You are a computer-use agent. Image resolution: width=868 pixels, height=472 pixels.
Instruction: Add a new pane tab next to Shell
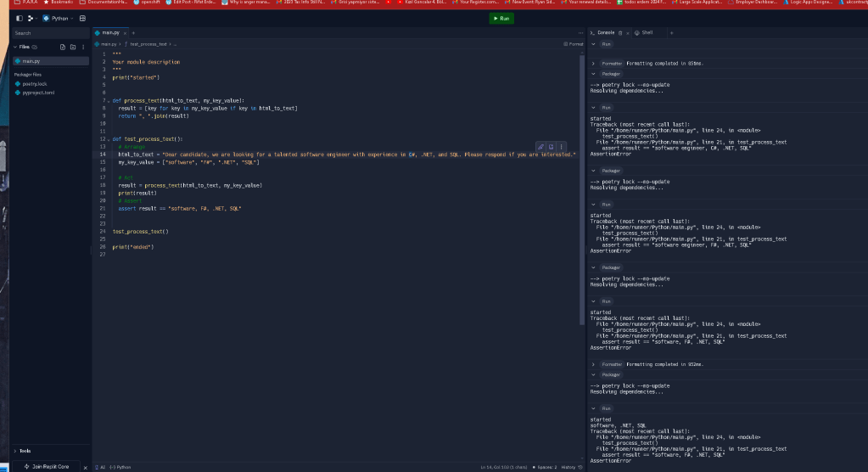pyautogui.click(x=671, y=33)
